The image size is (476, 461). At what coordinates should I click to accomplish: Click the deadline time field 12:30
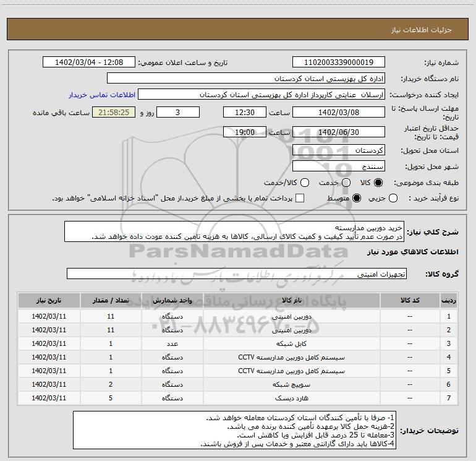(x=245, y=113)
